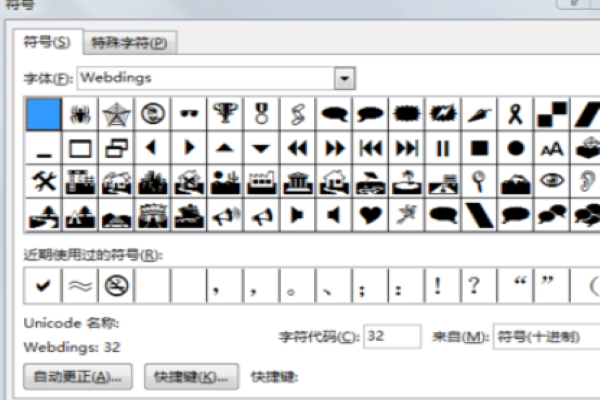Choose the magnifying glass symbol
The width and height of the screenshot is (600, 400).
(479, 182)
